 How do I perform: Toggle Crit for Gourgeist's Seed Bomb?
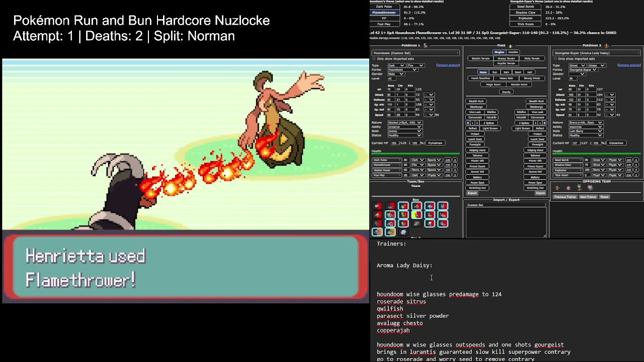(x=628, y=160)
